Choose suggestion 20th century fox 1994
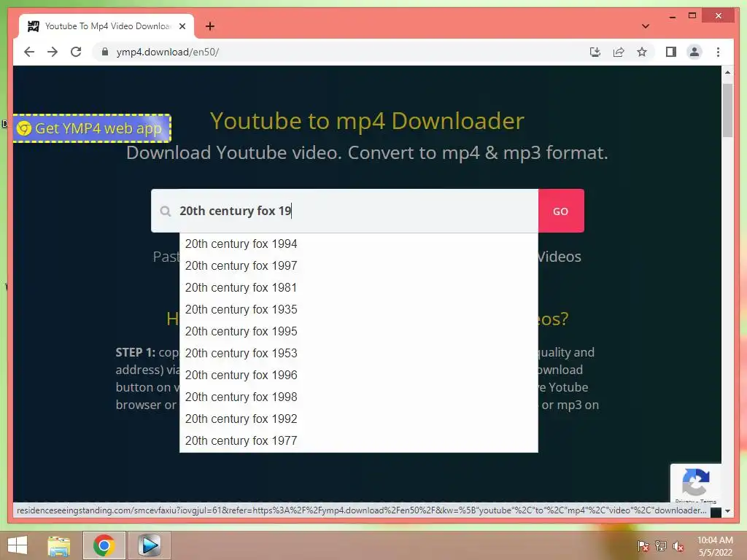This screenshot has width=747, height=560. 359,244
